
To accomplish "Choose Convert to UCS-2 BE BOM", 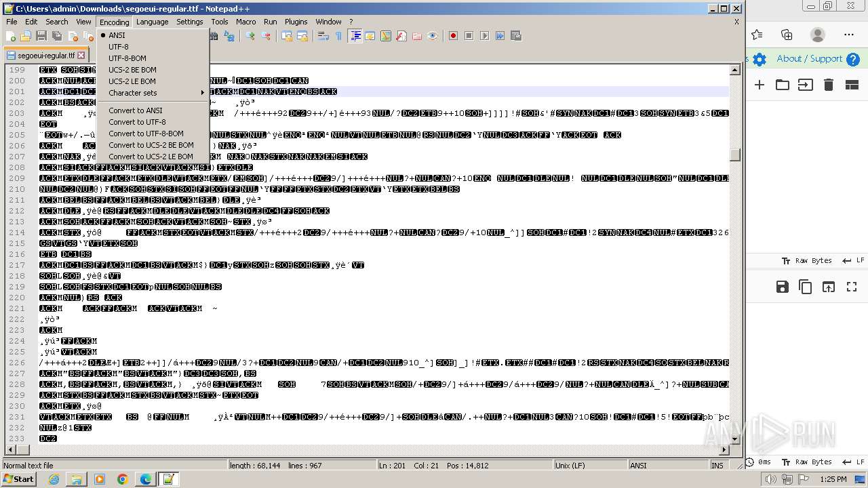I will [153, 145].
